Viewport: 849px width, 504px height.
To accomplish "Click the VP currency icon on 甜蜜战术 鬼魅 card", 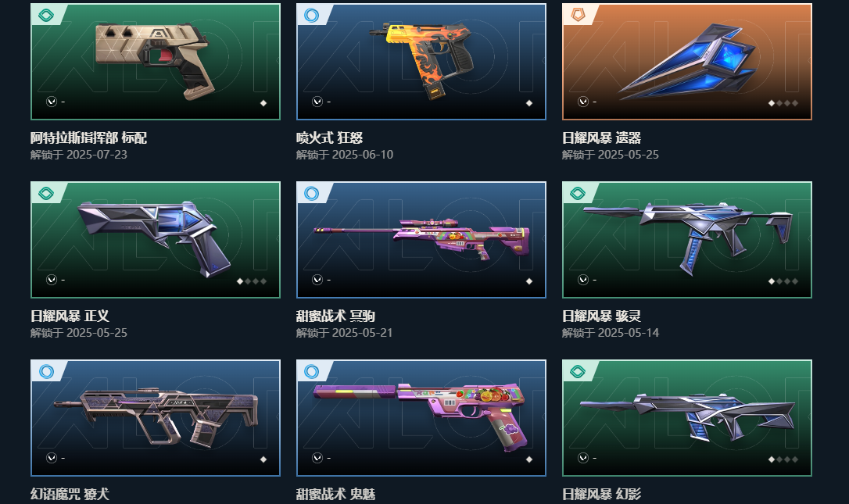I will [317, 458].
